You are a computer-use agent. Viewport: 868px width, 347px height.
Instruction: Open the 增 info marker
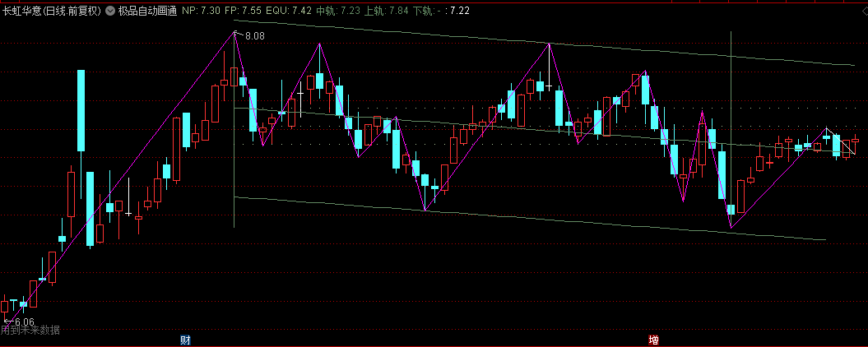(654, 340)
